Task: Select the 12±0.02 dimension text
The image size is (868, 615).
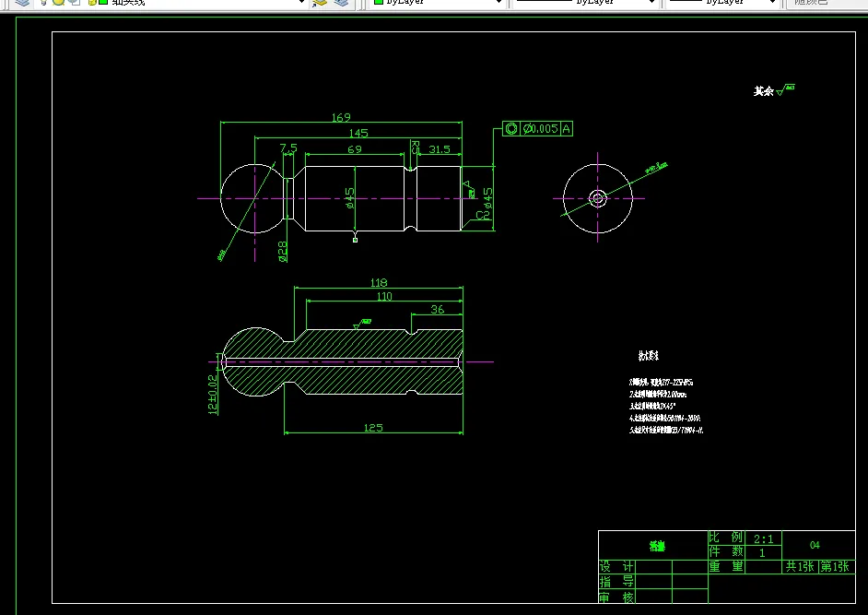Action: [x=213, y=395]
